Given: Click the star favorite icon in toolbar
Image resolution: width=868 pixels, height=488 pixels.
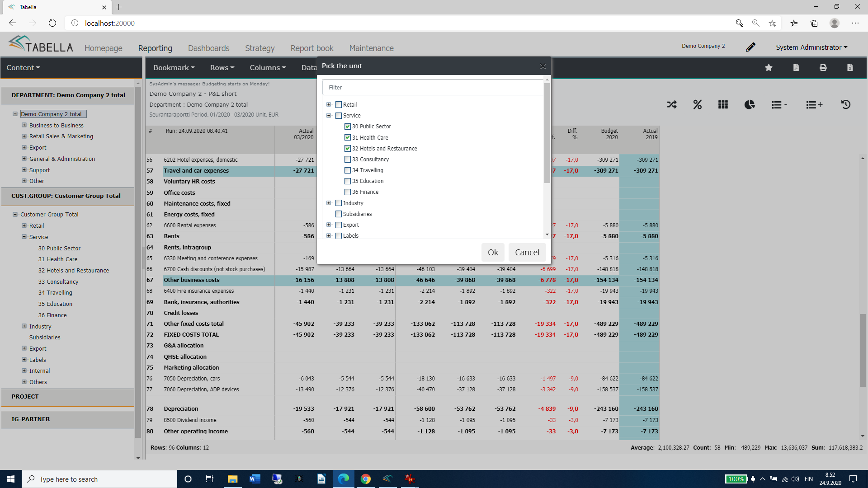Looking at the screenshot, I should pyautogui.click(x=769, y=68).
